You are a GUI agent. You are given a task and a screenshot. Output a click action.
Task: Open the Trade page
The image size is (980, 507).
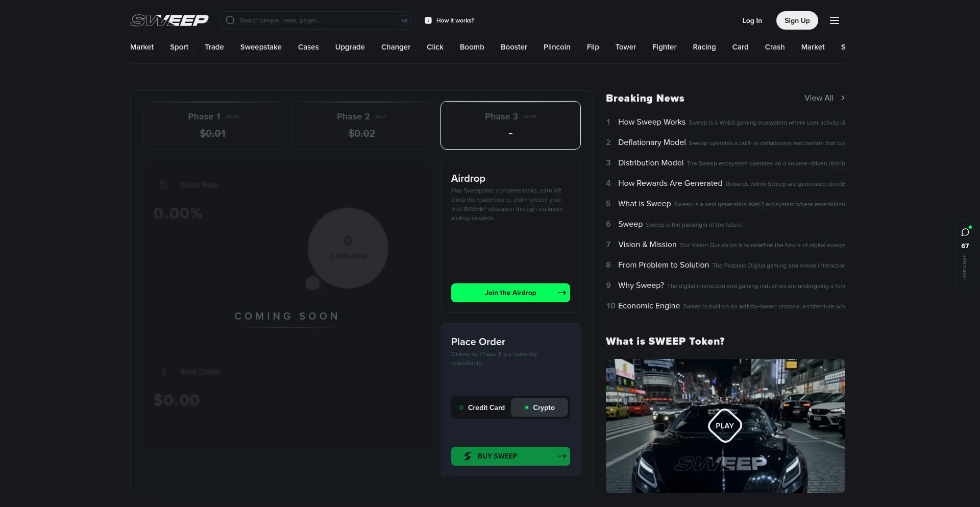[214, 47]
